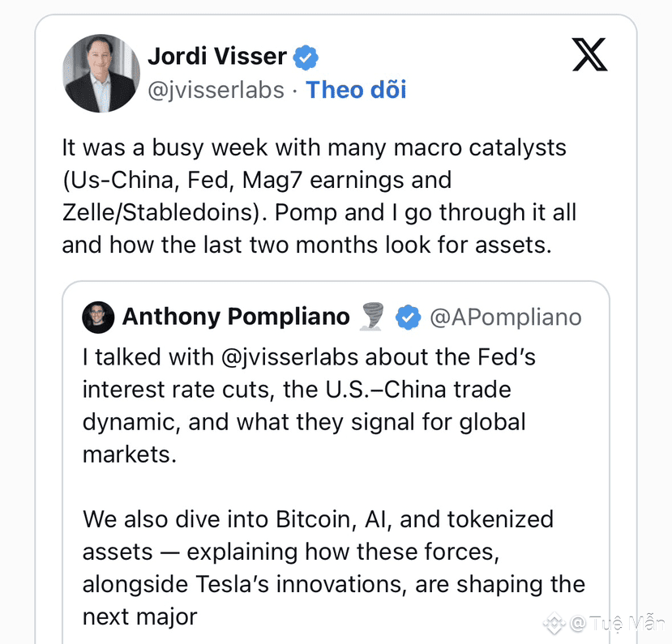The height and width of the screenshot is (644, 672).
Task: Click the Anthony Pompliano display name
Action: pos(236,317)
